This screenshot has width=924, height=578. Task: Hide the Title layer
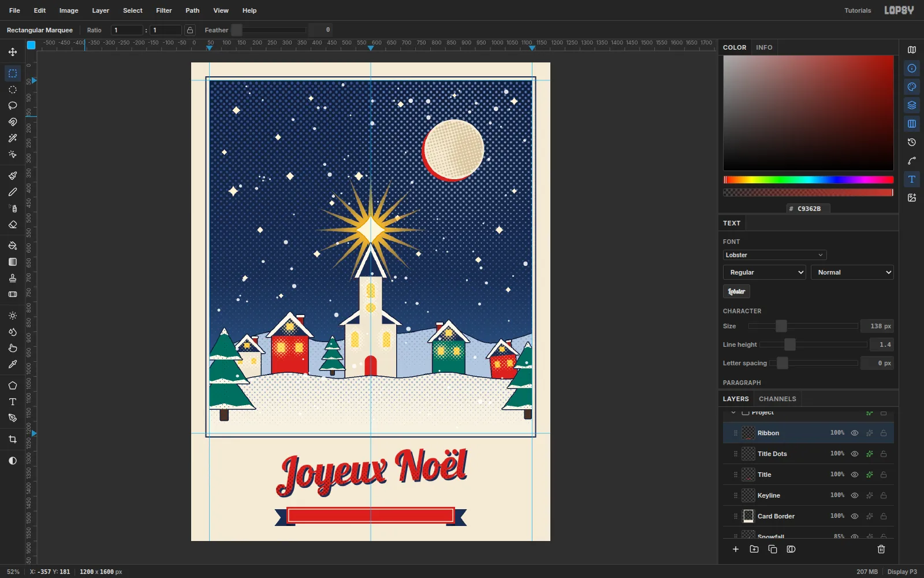pyautogui.click(x=855, y=475)
